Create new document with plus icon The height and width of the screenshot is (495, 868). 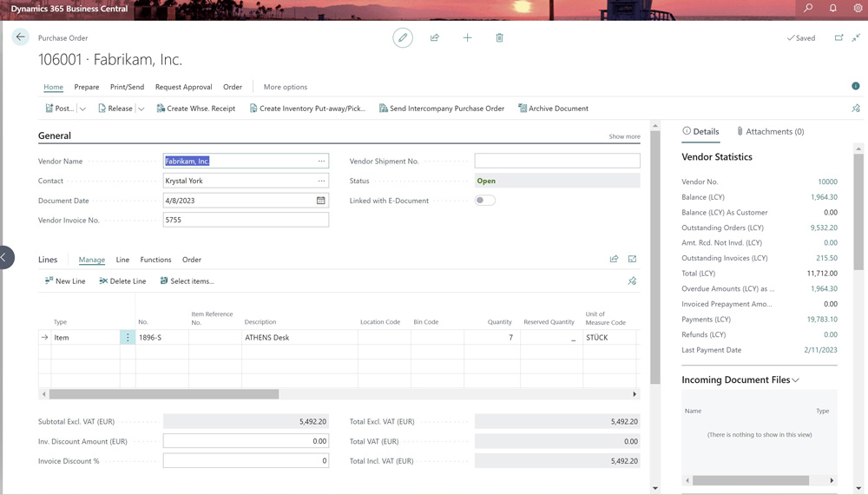[x=467, y=37]
